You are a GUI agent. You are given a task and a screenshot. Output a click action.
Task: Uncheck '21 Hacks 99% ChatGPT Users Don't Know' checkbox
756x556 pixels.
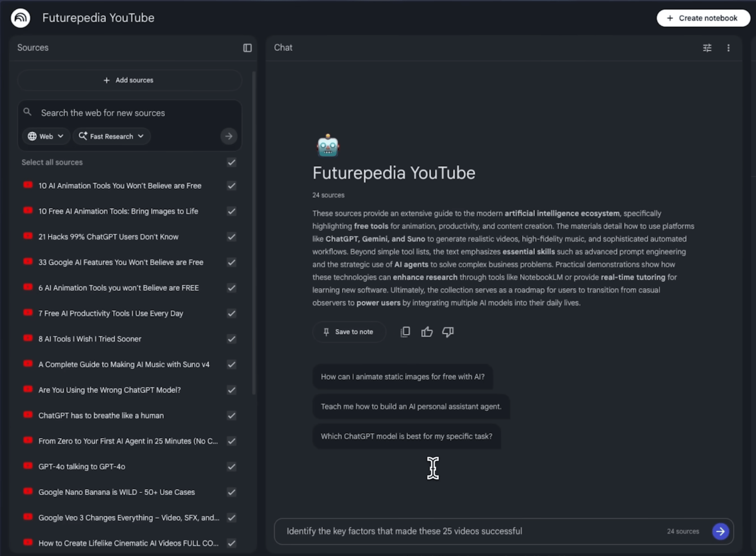(x=231, y=237)
